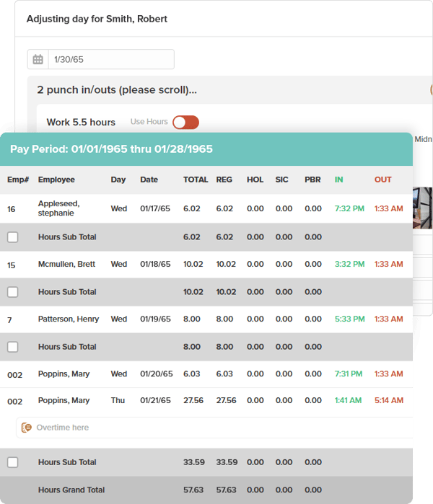433x504 pixels.
Task: Click the date 01/18/65
Action: click(155, 264)
